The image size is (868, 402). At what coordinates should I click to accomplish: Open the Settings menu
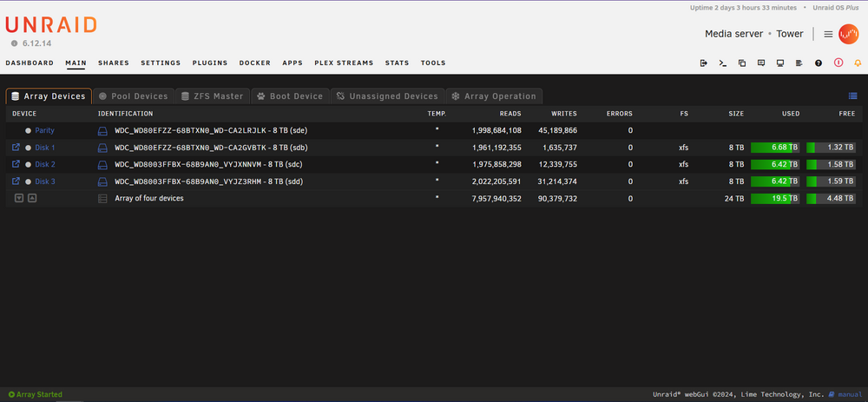pos(161,63)
